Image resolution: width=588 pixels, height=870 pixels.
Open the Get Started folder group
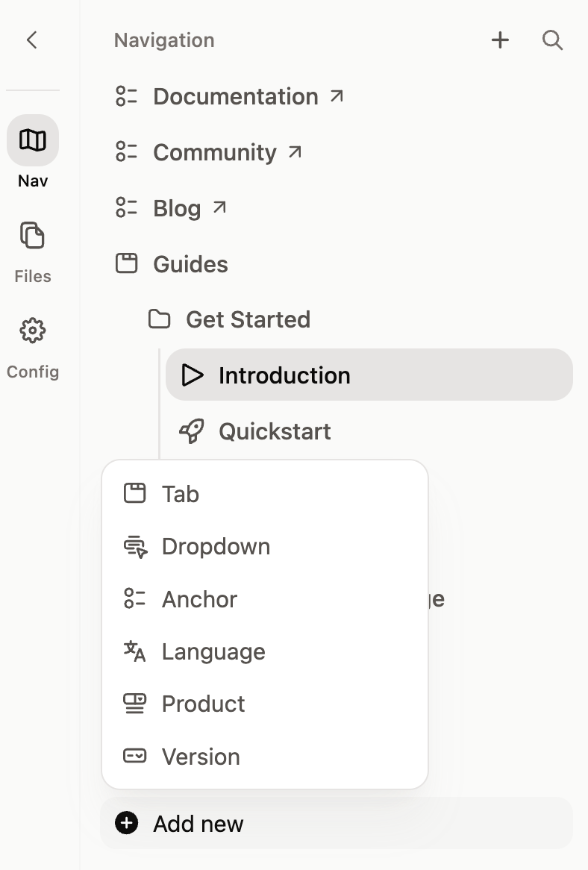(x=248, y=319)
